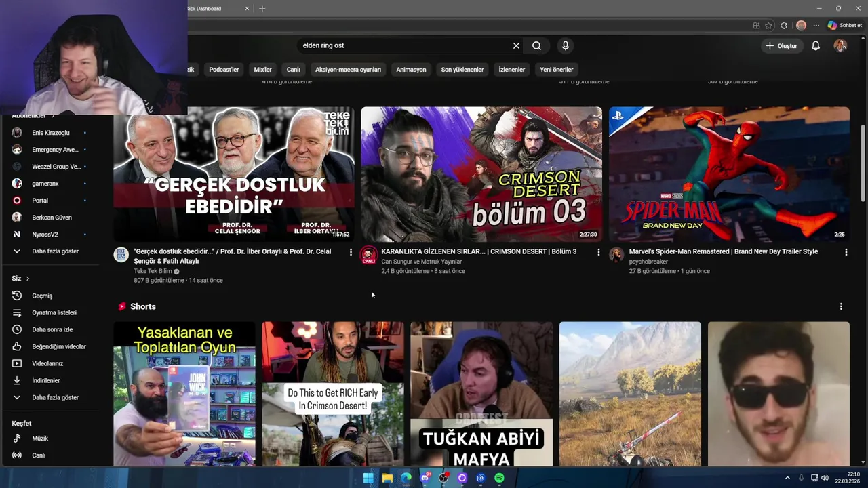Screen dimensions: 868x488
Task: Expand Daha fazla göster under İndirilenler
Action: pos(50,397)
